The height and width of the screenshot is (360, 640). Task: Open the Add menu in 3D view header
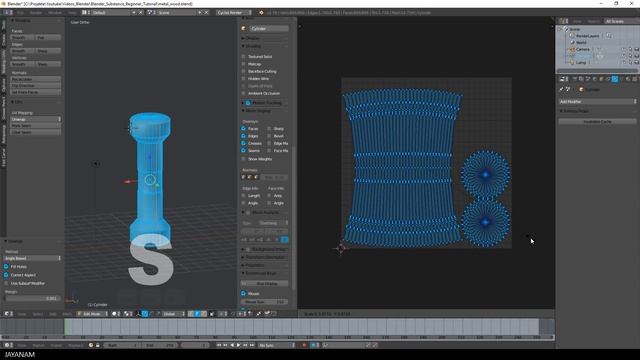53,314
